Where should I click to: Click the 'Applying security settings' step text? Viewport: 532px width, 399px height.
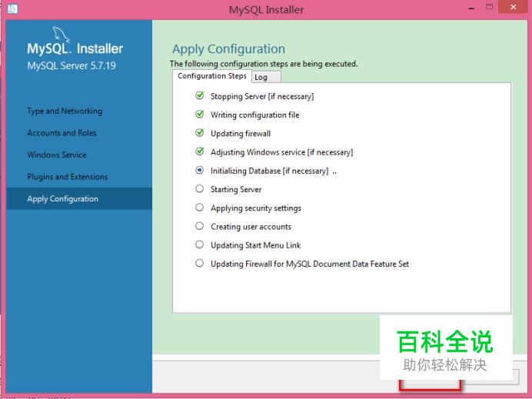point(256,208)
